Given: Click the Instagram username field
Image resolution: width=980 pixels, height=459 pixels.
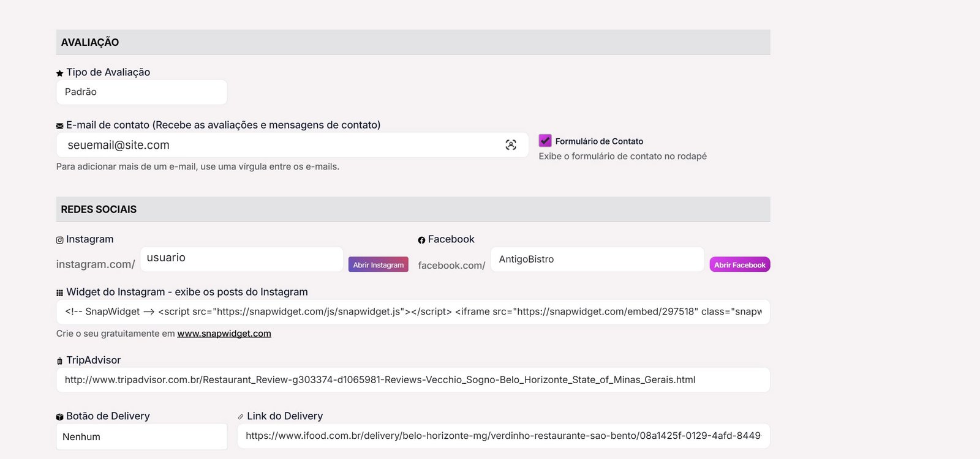Looking at the screenshot, I should click(241, 259).
